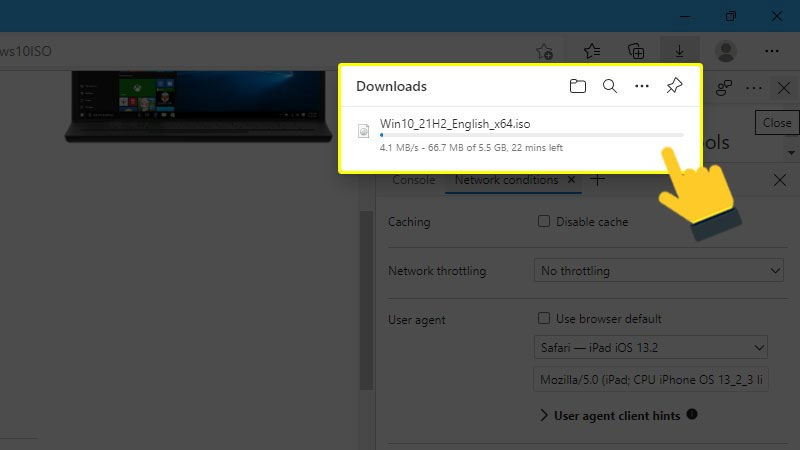Add this page to favorites

(544, 51)
